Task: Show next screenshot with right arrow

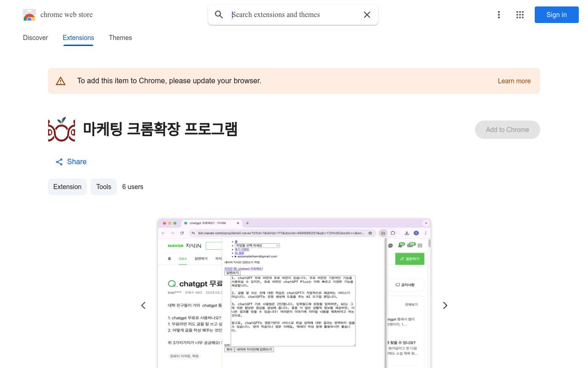Action: pos(445,305)
